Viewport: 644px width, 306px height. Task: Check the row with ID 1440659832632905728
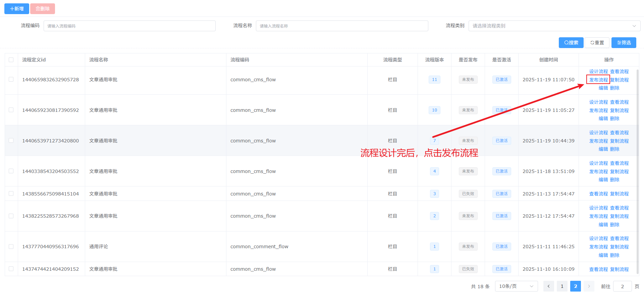tap(11, 80)
